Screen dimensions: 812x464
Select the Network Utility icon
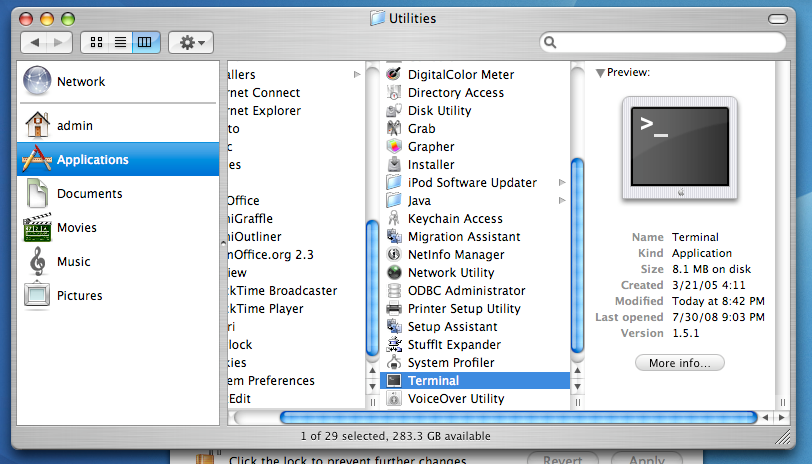click(x=394, y=272)
